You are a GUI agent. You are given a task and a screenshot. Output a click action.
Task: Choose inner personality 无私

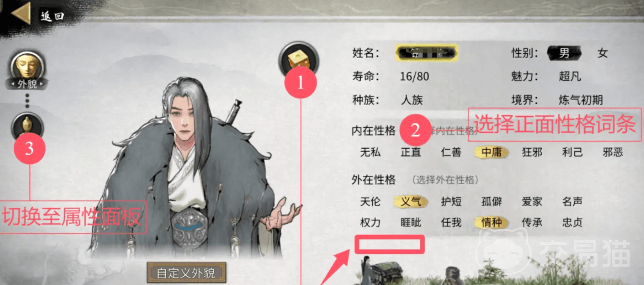[x=370, y=153]
